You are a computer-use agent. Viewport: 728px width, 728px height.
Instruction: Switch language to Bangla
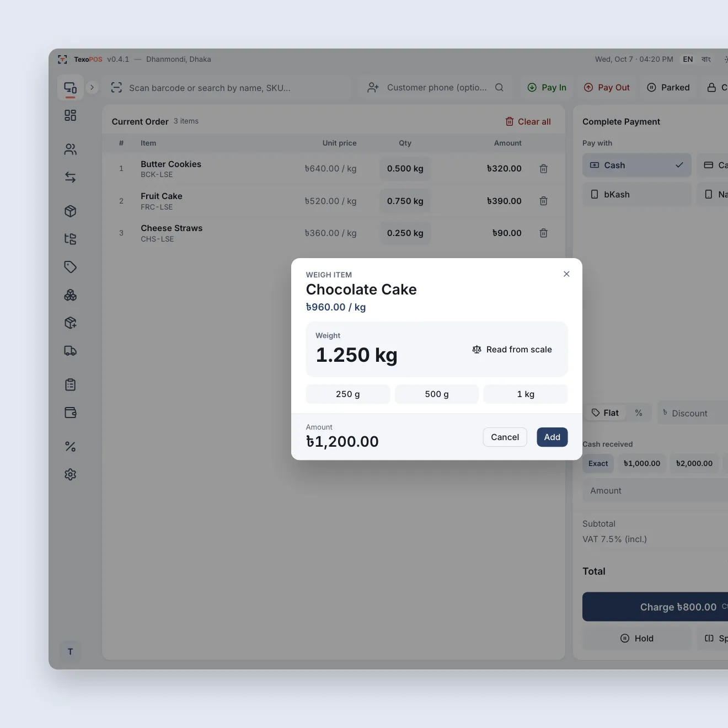click(706, 59)
